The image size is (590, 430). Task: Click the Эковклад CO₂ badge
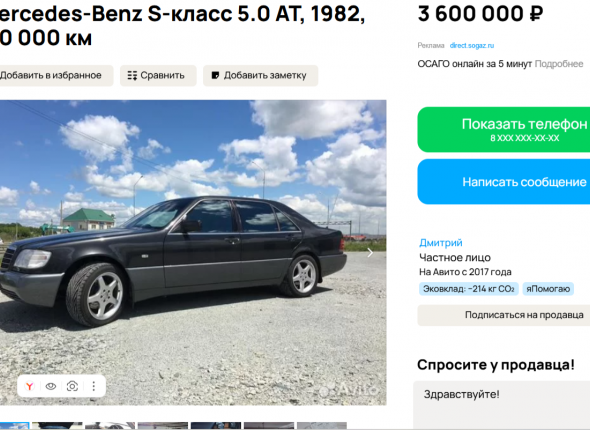pos(469,289)
